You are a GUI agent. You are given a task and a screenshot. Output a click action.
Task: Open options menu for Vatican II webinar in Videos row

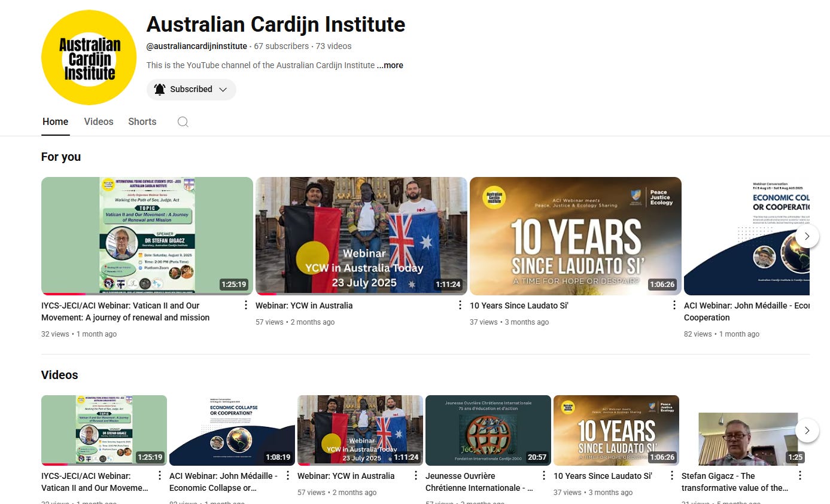click(x=160, y=476)
